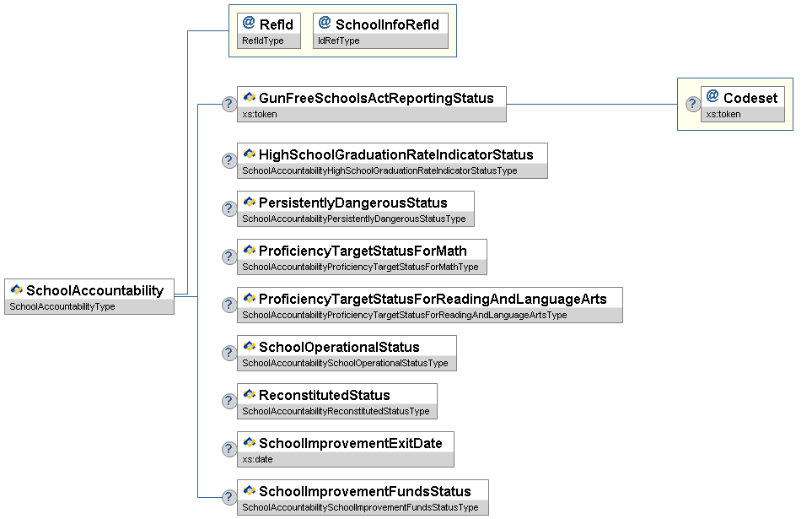Click the question mark beside ReconstitutedStatus
812x519 pixels.
tap(228, 402)
